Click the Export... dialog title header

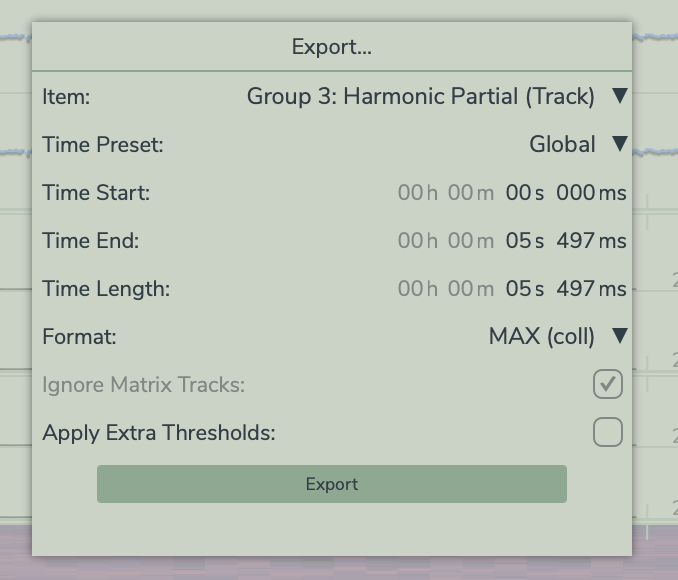click(x=332, y=47)
